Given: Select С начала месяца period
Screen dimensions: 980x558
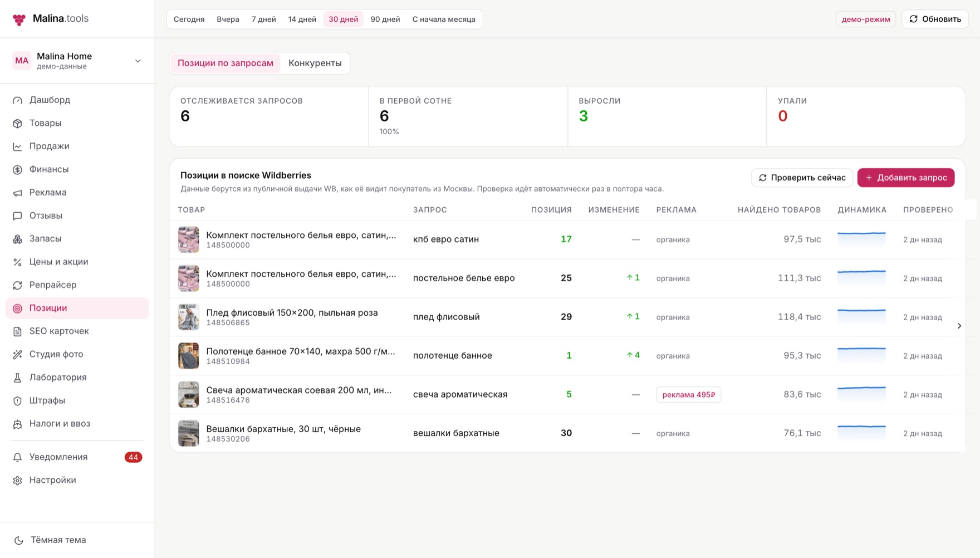Looking at the screenshot, I should 444,19.
